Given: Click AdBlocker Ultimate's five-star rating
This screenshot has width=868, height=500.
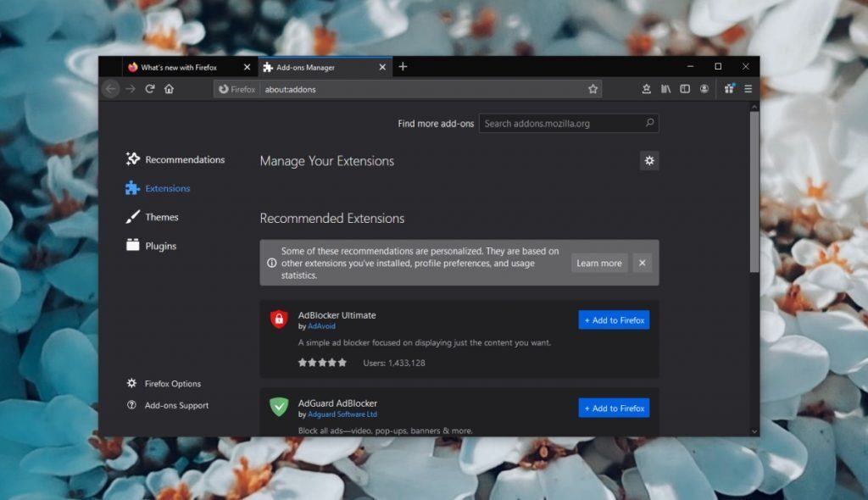Looking at the screenshot, I should [x=322, y=362].
